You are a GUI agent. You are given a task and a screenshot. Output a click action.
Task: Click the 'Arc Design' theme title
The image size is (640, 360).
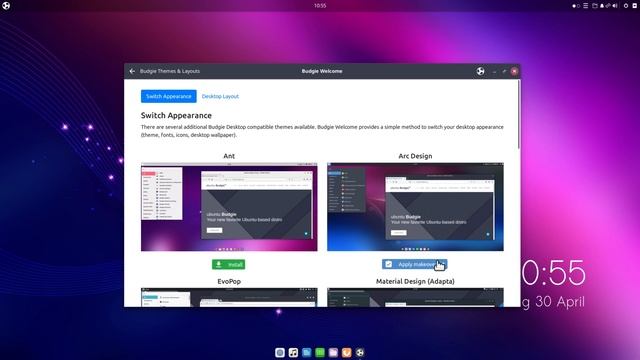pos(415,156)
